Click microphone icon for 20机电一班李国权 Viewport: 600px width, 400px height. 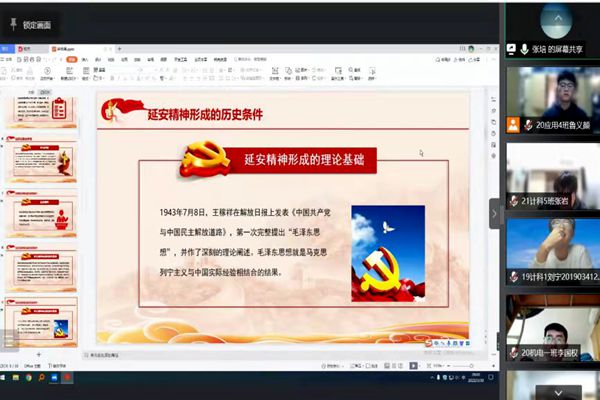[513, 352]
